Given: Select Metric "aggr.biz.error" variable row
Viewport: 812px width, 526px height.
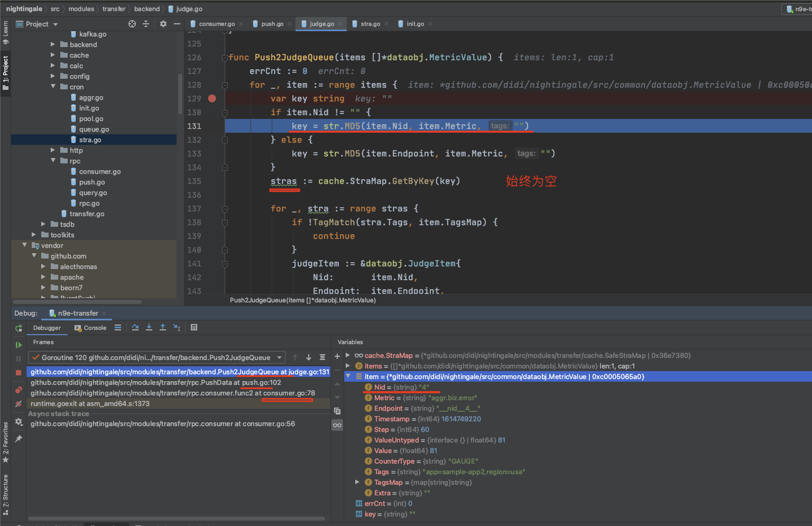Looking at the screenshot, I should pos(578,398).
